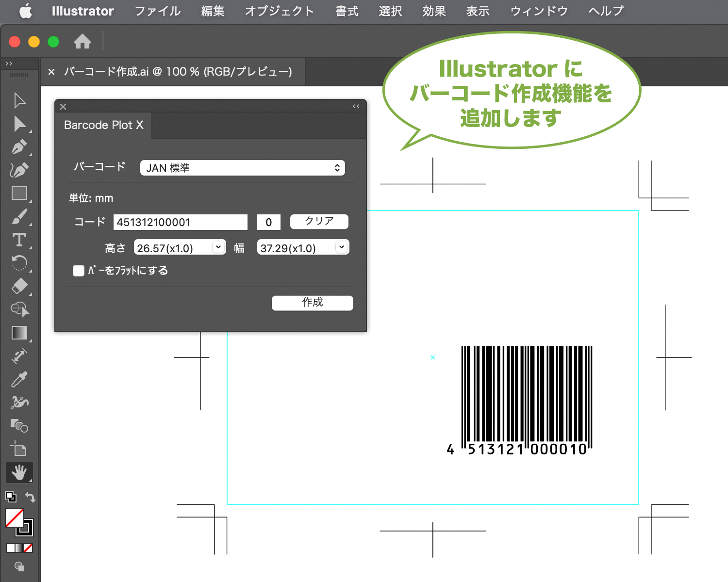The image size is (728, 582).
Task: Open the 効果 menu
Action: tap(434, 11)
